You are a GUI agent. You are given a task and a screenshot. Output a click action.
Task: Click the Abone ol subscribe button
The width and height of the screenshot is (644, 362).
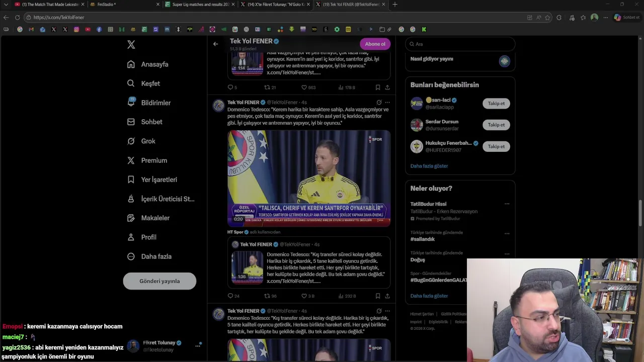coord(375,44)
